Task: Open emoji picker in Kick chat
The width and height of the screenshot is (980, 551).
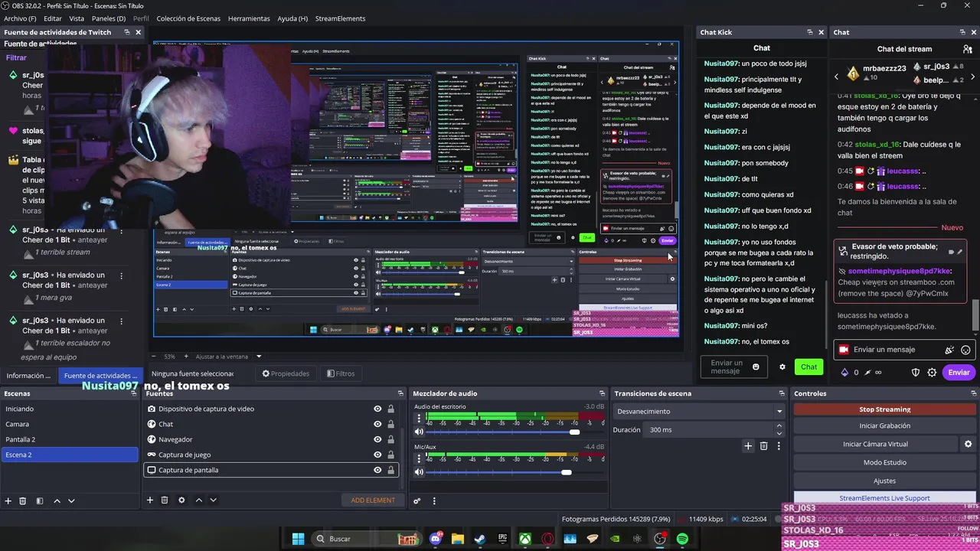Action: click(x=756, y=367)
